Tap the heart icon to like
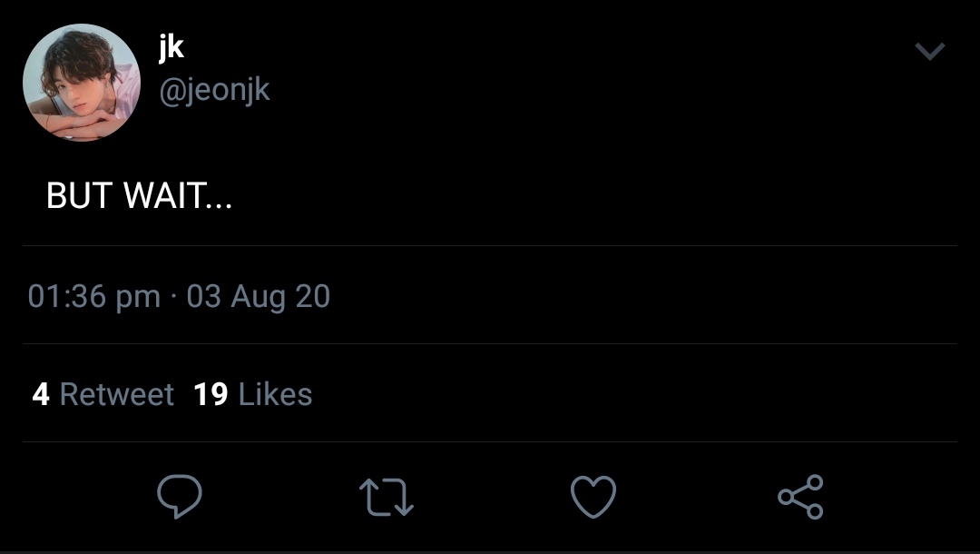 point(593,498)
